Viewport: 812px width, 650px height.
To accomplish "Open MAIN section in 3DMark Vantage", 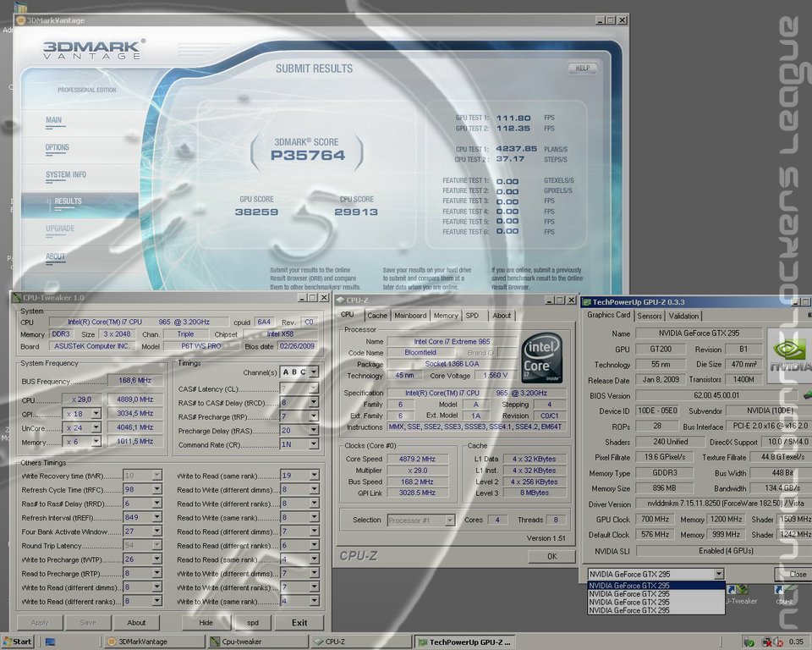I will 53,120.
